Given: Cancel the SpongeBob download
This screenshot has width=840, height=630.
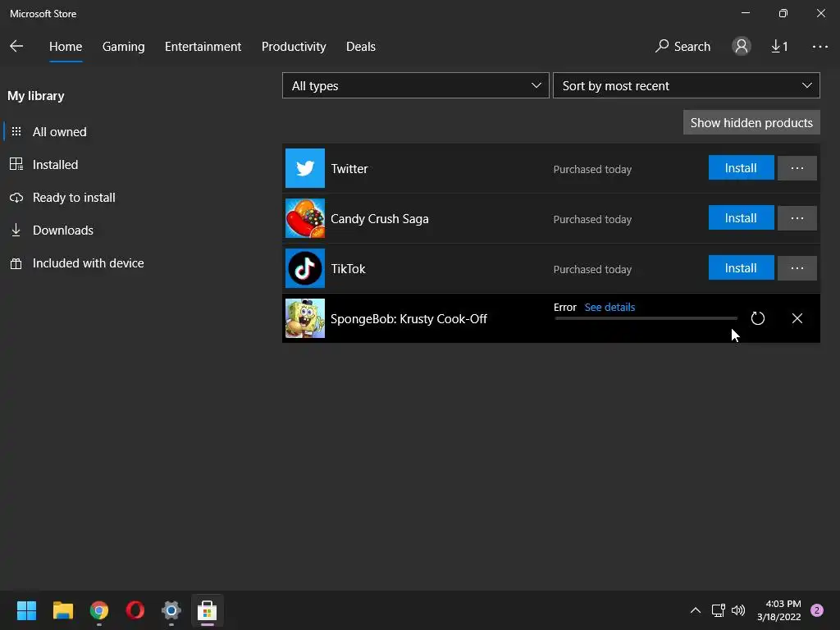Looking at the screenshot, I should point(797,318).
